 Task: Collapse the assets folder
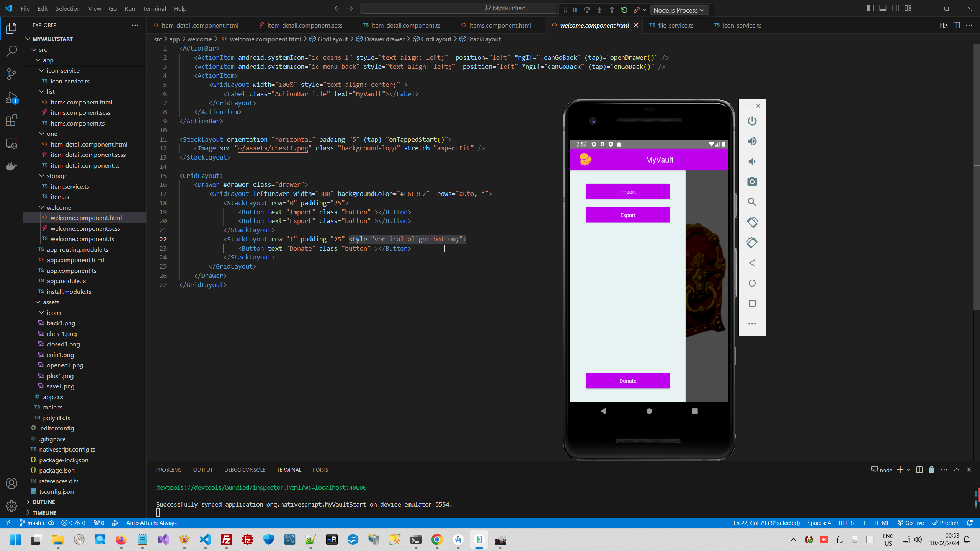[x=51, y=302]
